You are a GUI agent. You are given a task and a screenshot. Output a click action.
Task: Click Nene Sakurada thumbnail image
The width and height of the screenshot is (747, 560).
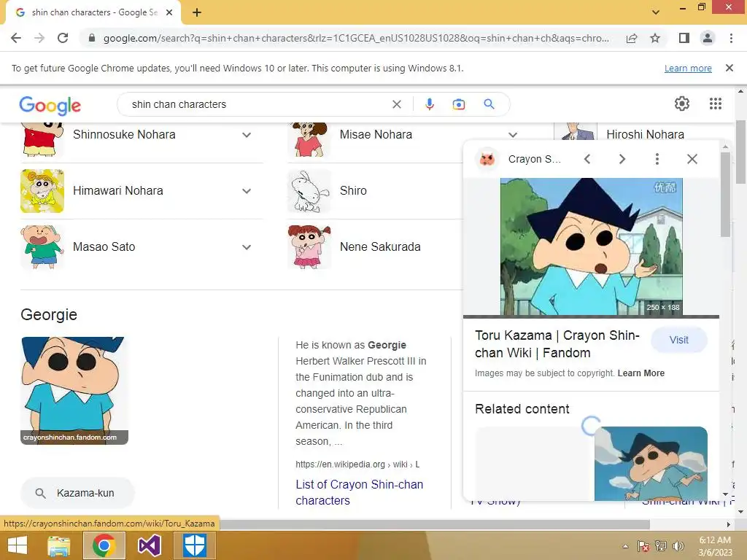(x=309, y=247)
